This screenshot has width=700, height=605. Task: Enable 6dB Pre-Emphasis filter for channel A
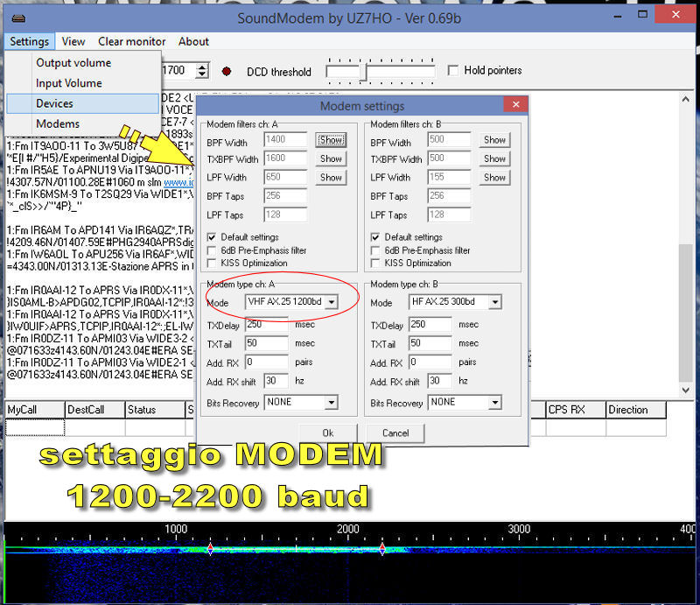pos(212,250)
